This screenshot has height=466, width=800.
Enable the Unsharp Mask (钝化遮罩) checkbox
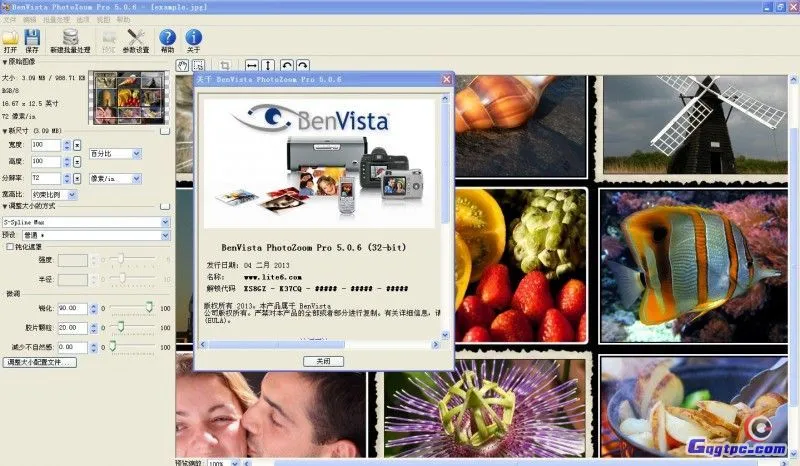[x=11, y=246]
